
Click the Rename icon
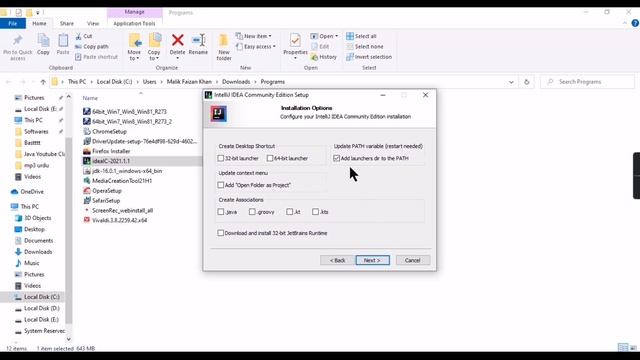point(198,40)
